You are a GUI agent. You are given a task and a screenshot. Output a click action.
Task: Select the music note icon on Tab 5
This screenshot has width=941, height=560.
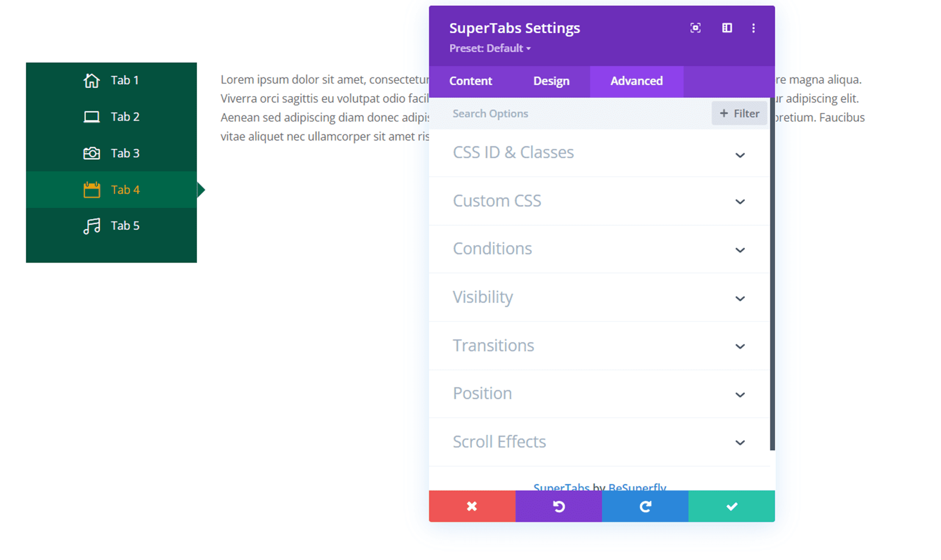(91, 226)
